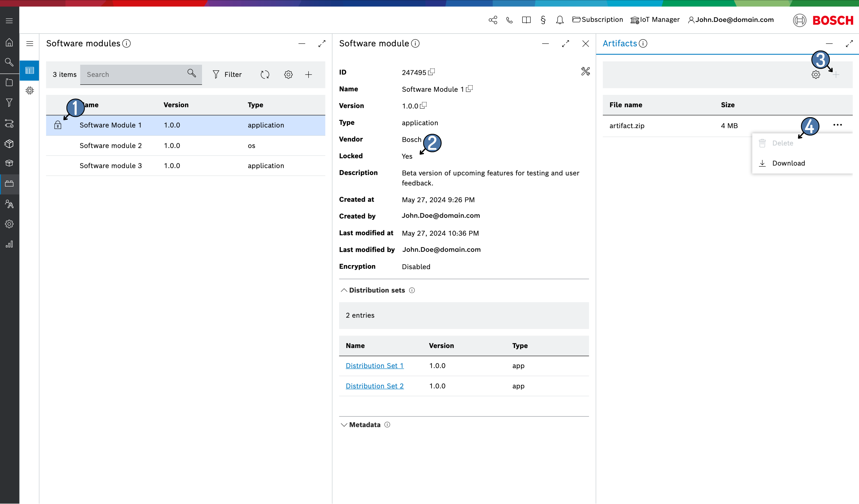859x504 pixels.
Task: Click the refresh icon in Software modules toolbar
Action: [265, 75]
